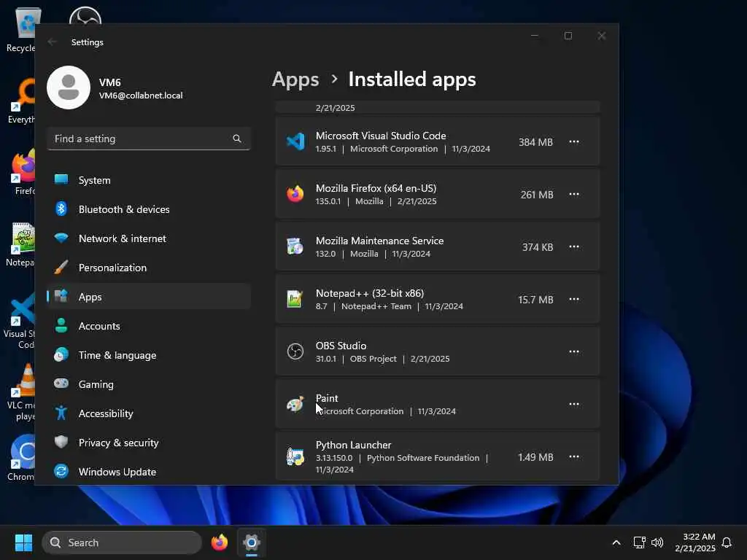Click VM6@collabnet.local account email
The height and width of the screenshot is (560, 747).
click(141, 96)
